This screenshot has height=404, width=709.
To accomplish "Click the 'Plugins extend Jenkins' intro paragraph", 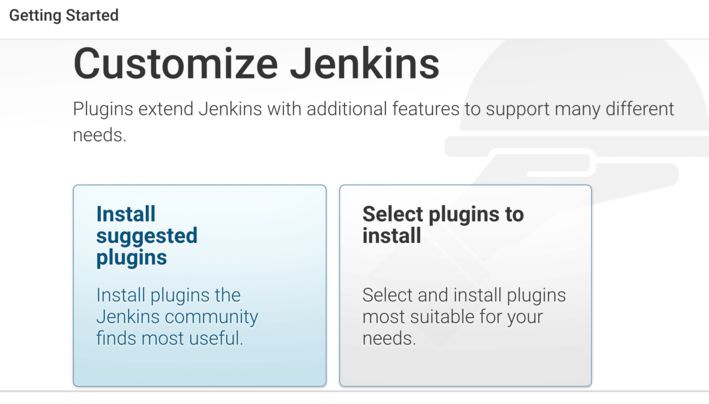I will coord(373,122).
